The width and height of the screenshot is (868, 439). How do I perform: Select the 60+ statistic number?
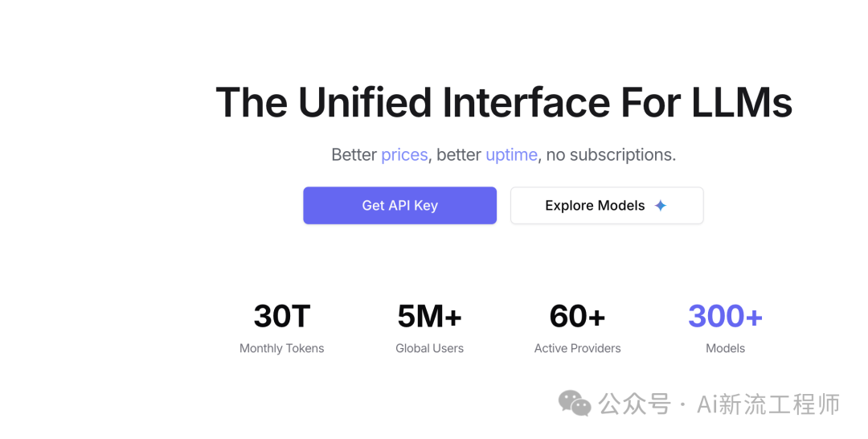[x=577, y=317]
